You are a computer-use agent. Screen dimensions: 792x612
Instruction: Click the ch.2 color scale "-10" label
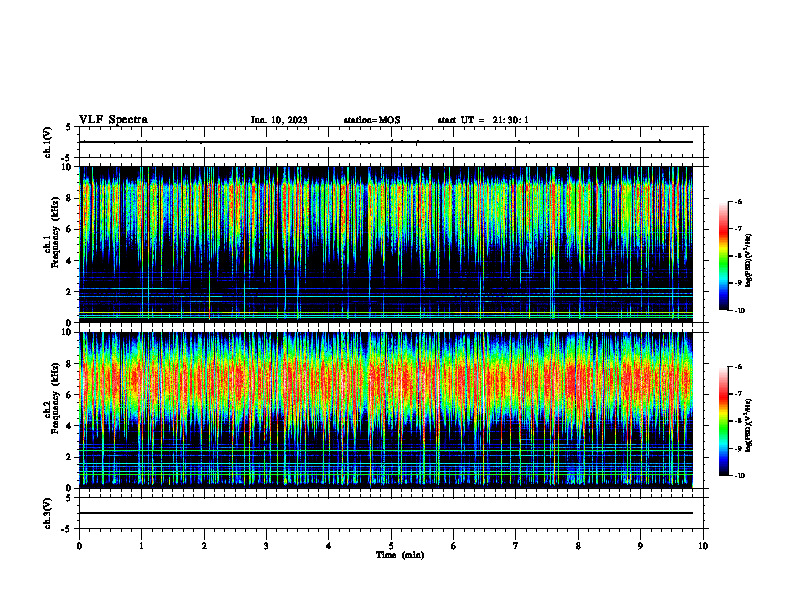point(740,476)
